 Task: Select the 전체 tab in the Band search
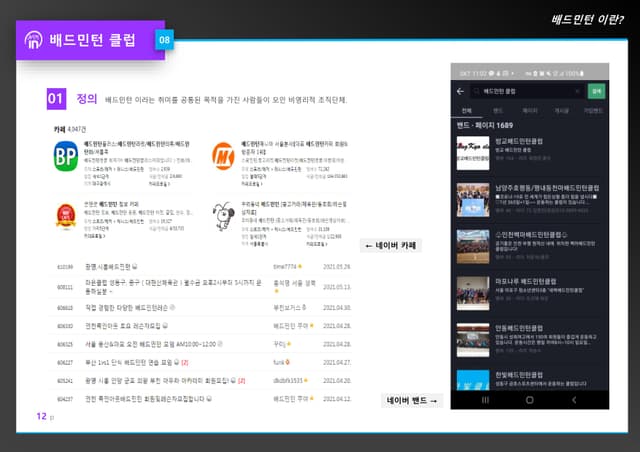click(x=467, y=111)
